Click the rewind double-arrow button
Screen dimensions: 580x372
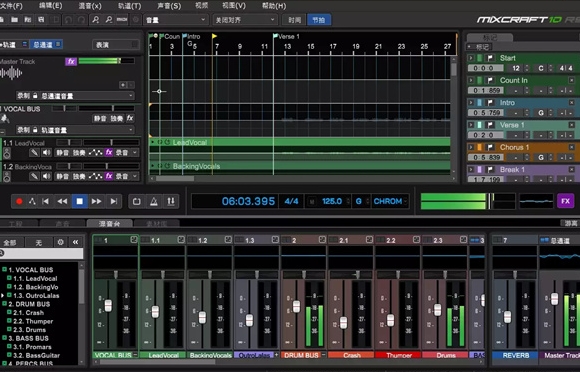click(62, 201)
